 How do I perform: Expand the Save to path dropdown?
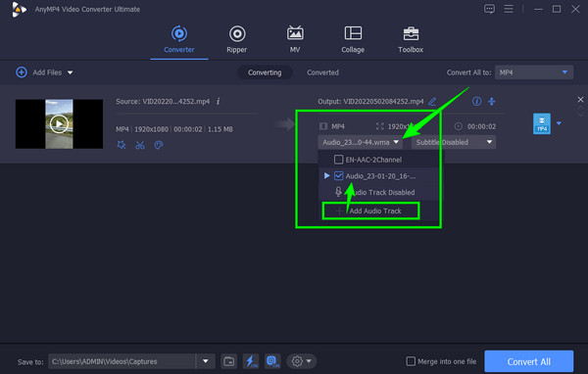pyautogui.click(x=206, y=361)
